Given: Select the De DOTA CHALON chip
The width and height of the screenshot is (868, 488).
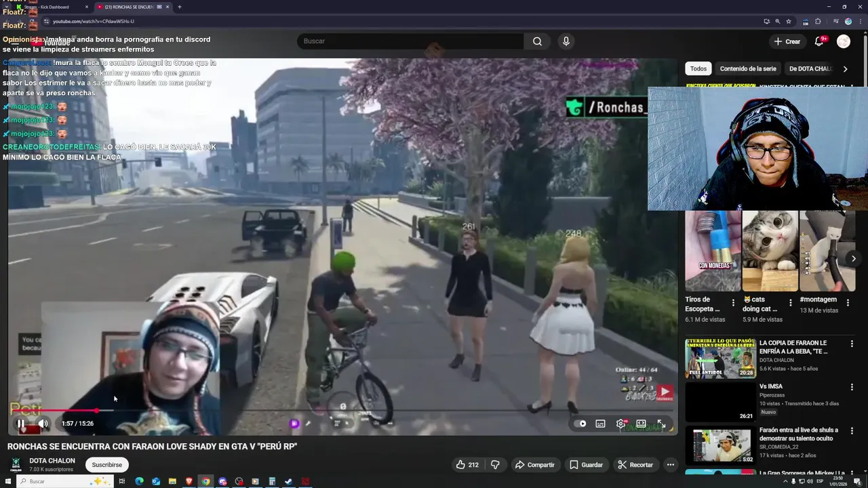Looking at the screenshot, I should coord(810,68).
